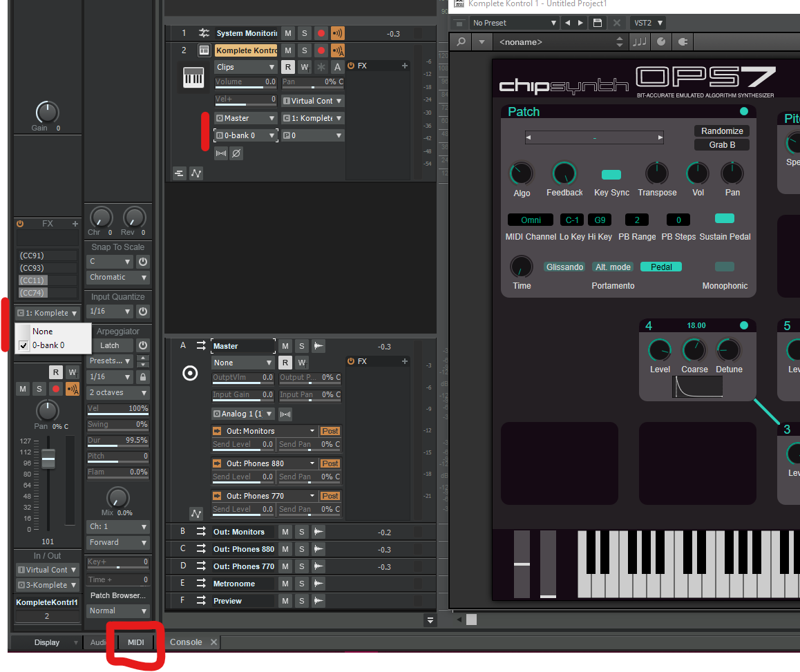
Task: Click the arpeggiator Latch button
Action: [x=110, y=345]
